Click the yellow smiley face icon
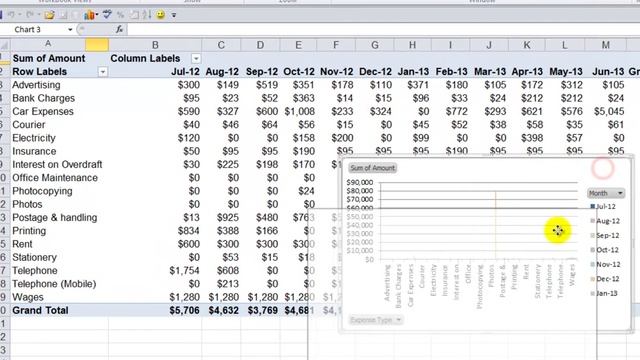640x360 pixels. (160, 15)
